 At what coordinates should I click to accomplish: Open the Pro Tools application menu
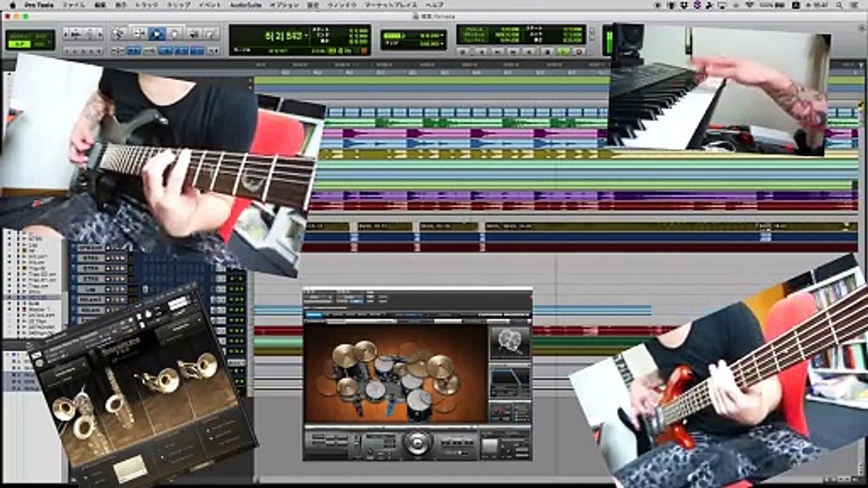[39, 5]
